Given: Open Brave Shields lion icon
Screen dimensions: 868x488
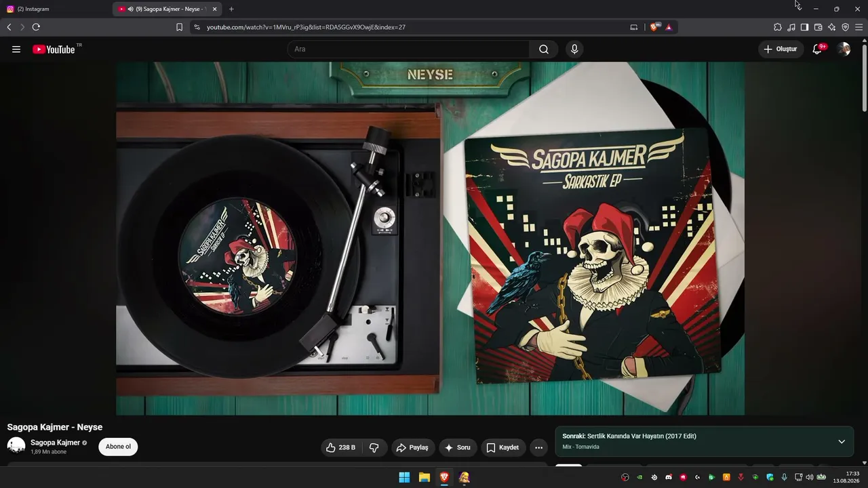Looking at the screenshot, I should 654,27.
